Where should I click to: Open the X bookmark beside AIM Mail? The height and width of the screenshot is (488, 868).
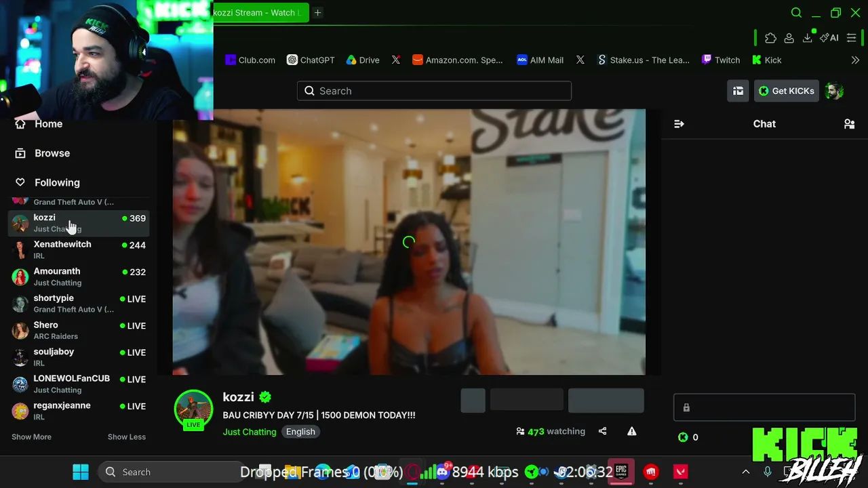point(580,60)
